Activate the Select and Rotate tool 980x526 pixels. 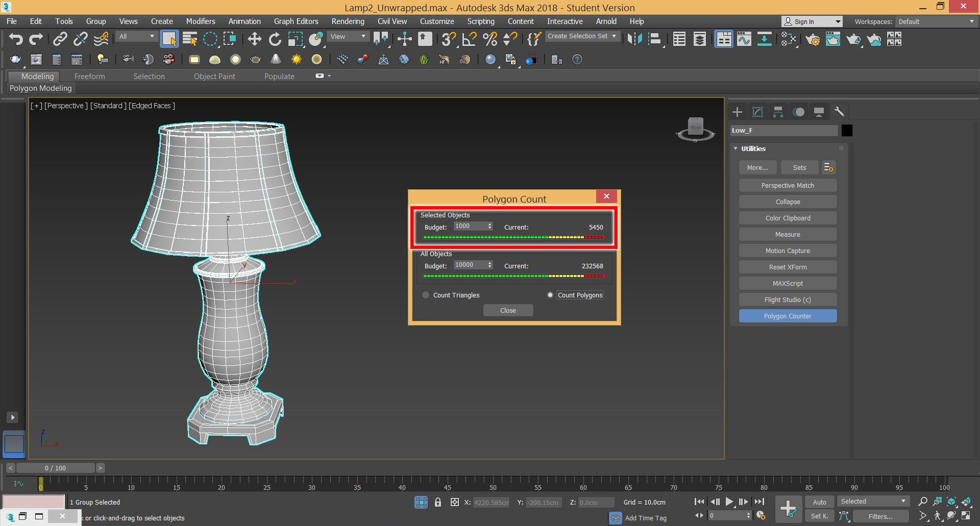(x=275, y=39)
